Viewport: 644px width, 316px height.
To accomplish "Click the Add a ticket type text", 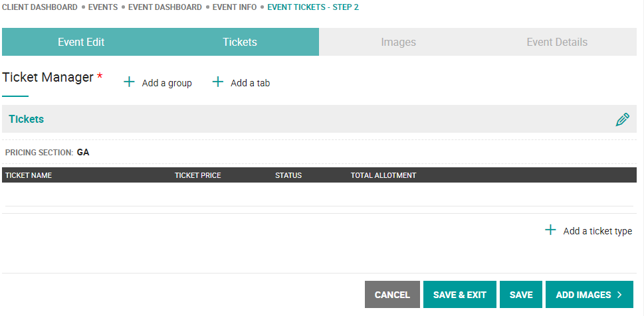I will pos(597,231).
